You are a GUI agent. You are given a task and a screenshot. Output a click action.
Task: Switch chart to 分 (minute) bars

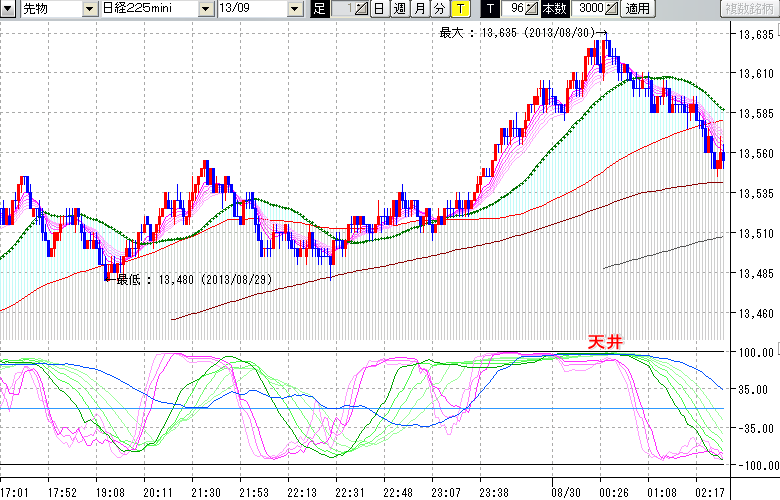(x=439, y=9)
